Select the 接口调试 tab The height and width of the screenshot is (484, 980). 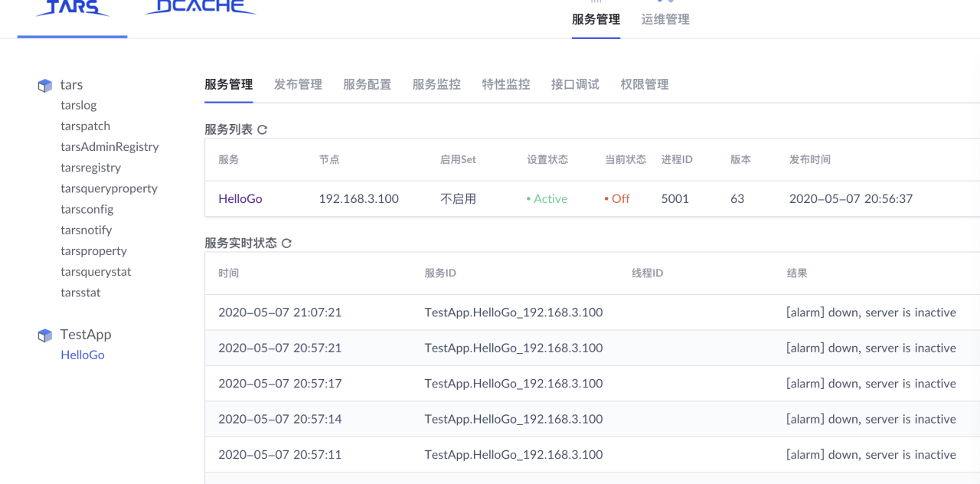click(x=575, y=85)
